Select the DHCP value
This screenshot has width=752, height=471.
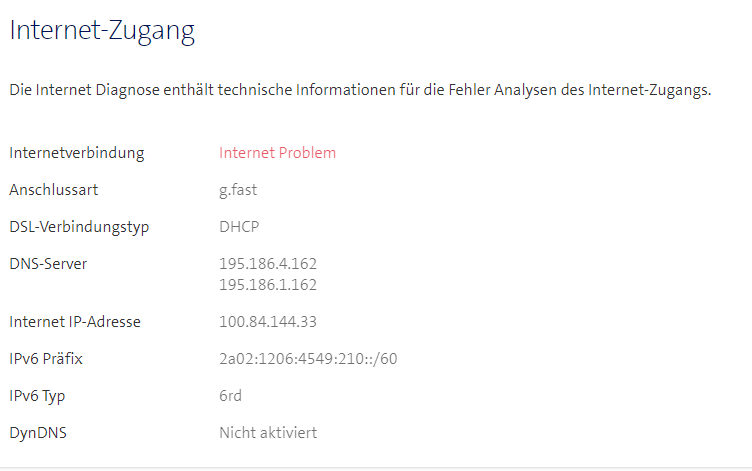pos(239,227)
